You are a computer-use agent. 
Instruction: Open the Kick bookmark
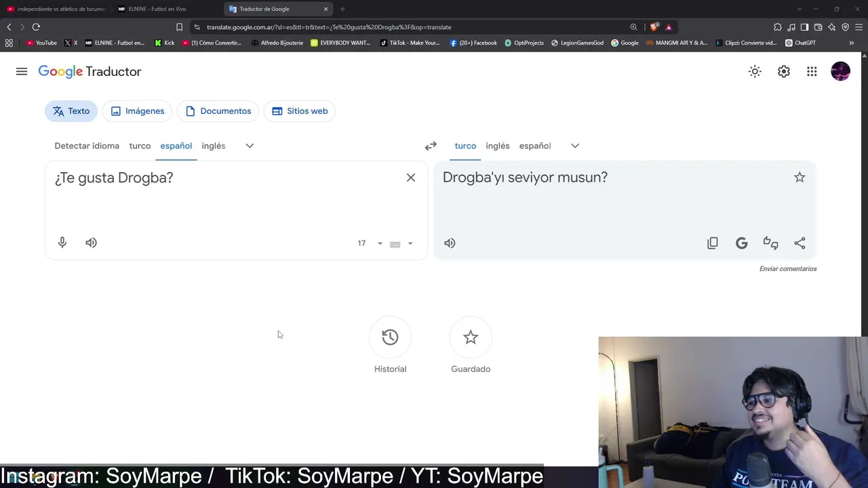(x=165, y=43)
